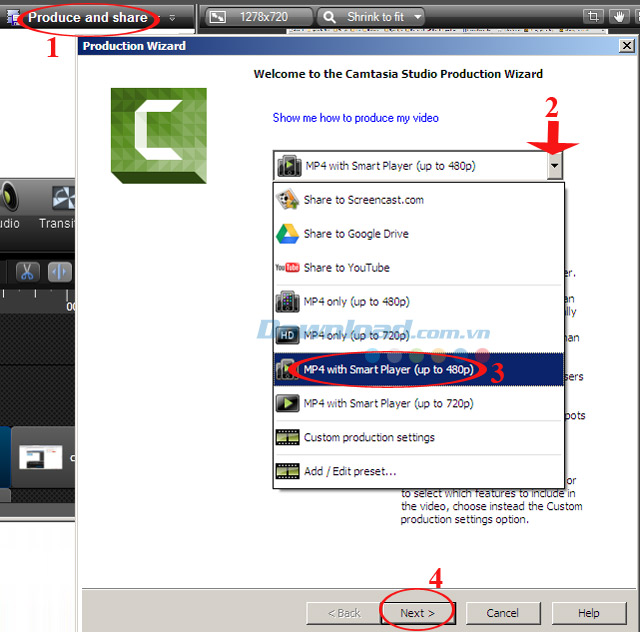
Task: Close the Production Wizard dialog
Action: 627,46
